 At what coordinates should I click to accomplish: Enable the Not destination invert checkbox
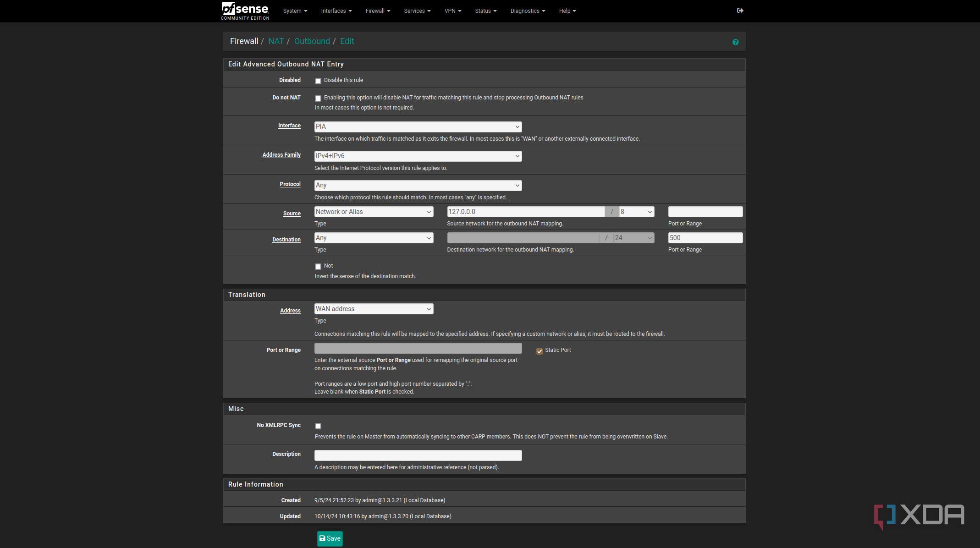pos(318,266)
